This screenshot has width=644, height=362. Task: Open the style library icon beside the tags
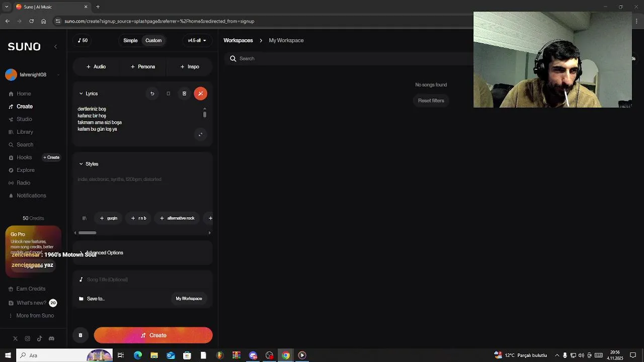(x=85, y=218)
